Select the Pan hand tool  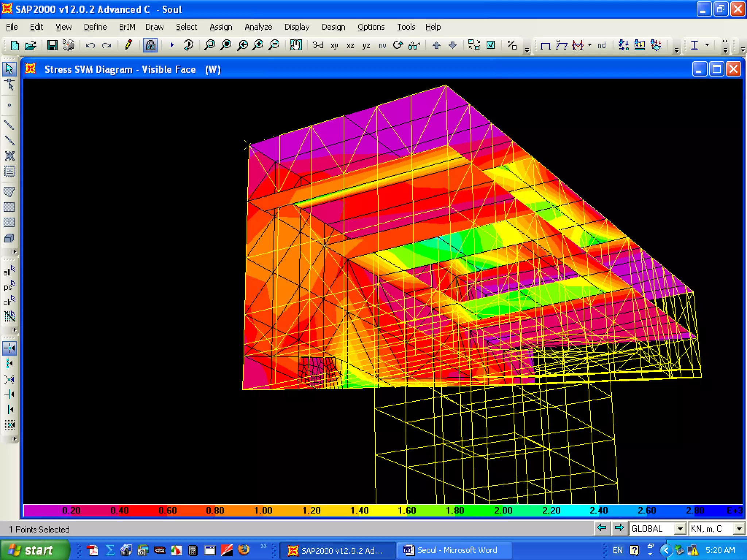click(x=296, y=45)
